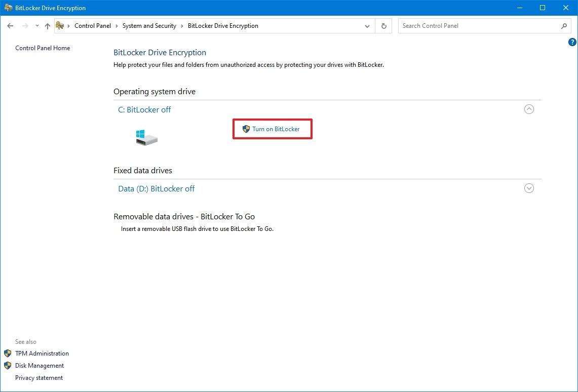Click the Insert a removable USB flash drive text
This screenshot has width=578, height=392.
197,229
